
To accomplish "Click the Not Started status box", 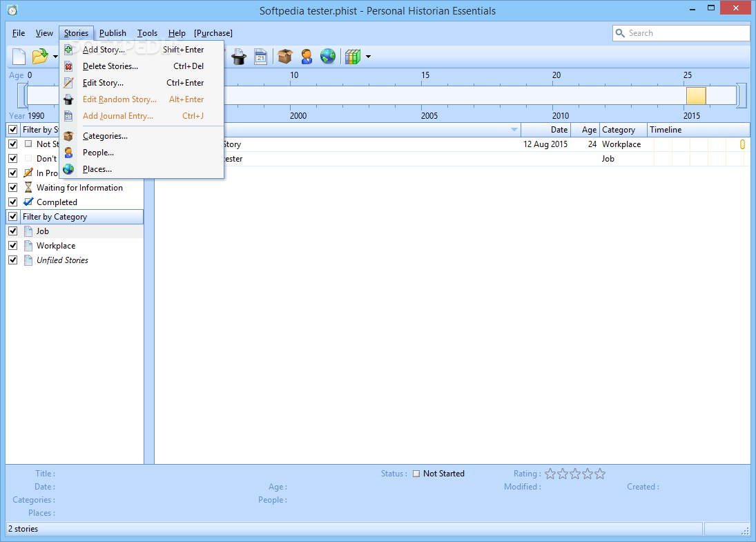I will pyautogui.click(x=416, y=474).
